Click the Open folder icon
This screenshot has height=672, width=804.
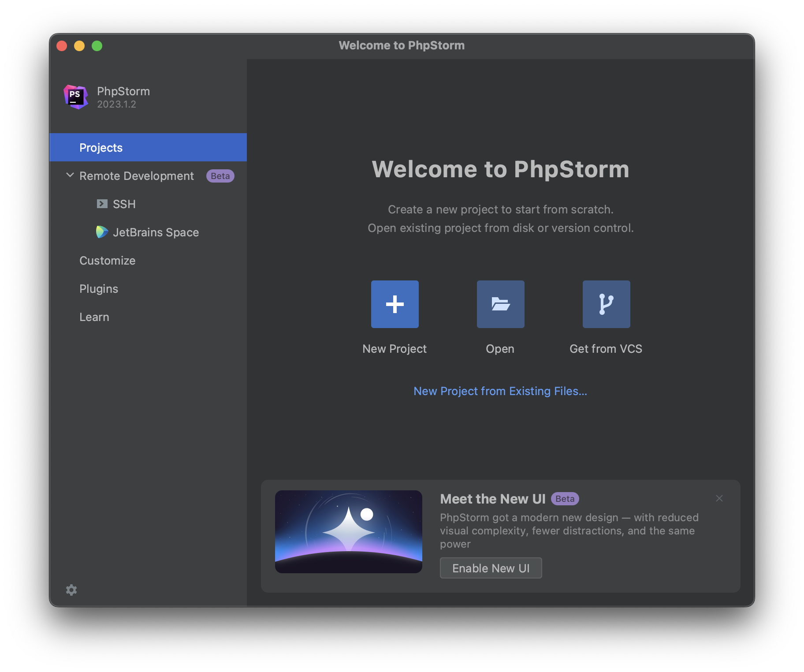pos(500,304)
